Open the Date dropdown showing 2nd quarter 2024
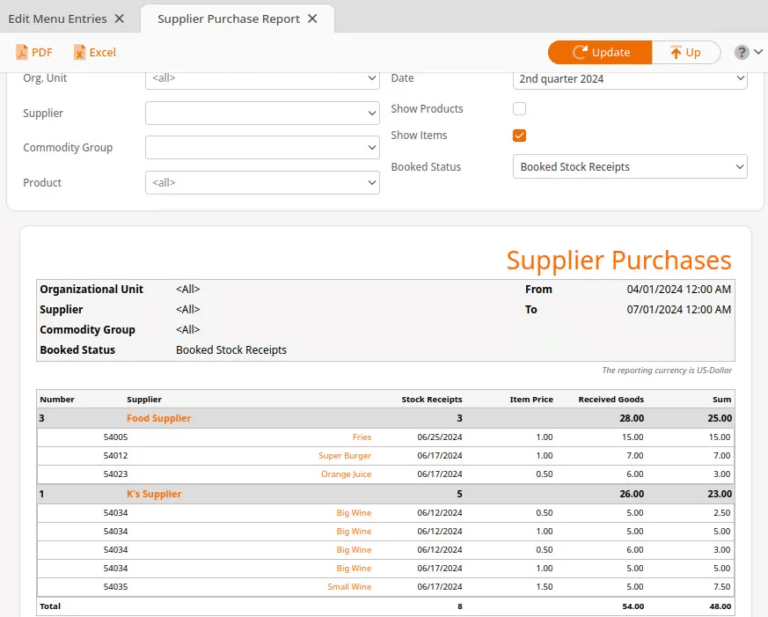The image size is (768, 617). pyautogui.click(x=630, y=79)
